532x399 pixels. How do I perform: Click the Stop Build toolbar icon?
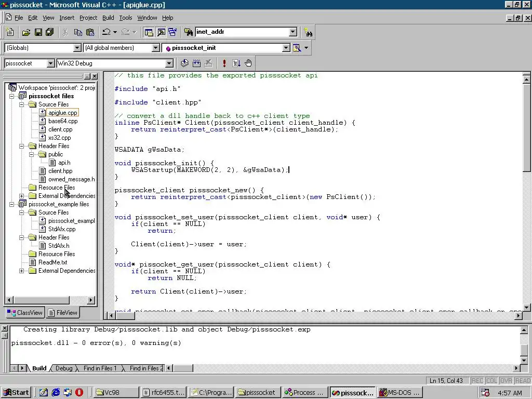pos(208,63)
